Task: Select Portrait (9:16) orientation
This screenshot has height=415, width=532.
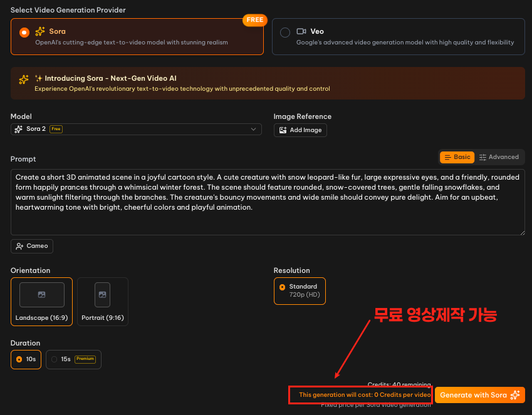Action: (103, 302)
